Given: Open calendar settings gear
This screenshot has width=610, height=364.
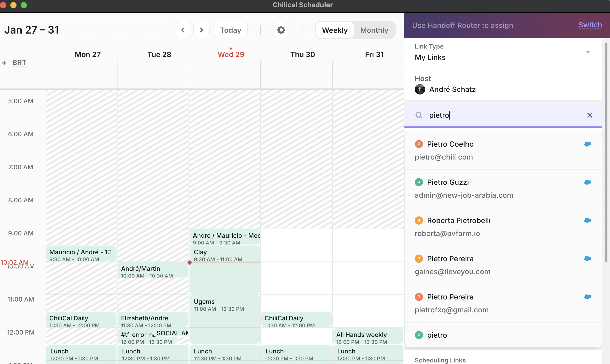Looking at the screenshot, I should (x=281, y=30).
